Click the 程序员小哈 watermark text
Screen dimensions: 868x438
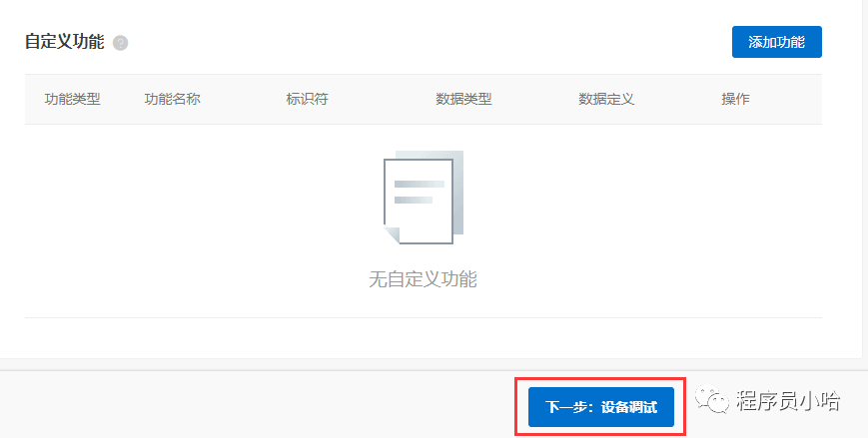point(787,401)
